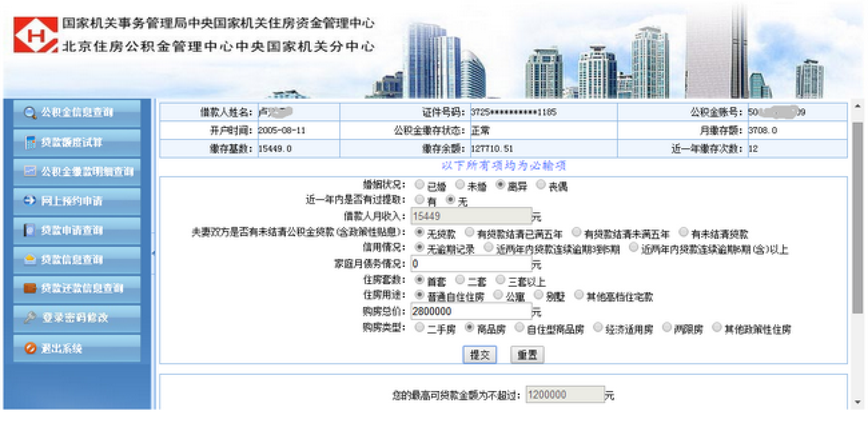Select 普通自住住房 housing use
Viewport: 868px width, 427px height.
419,295
